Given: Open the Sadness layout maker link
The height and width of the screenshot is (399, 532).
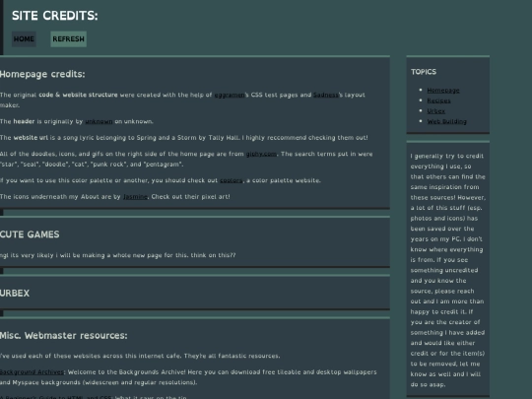Looking at the screenshot, I should coord(325,95).
